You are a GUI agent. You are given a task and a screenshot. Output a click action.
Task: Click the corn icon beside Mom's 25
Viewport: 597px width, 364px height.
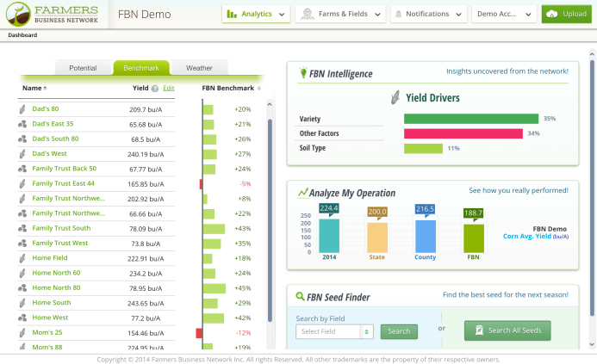click(22, 333)
